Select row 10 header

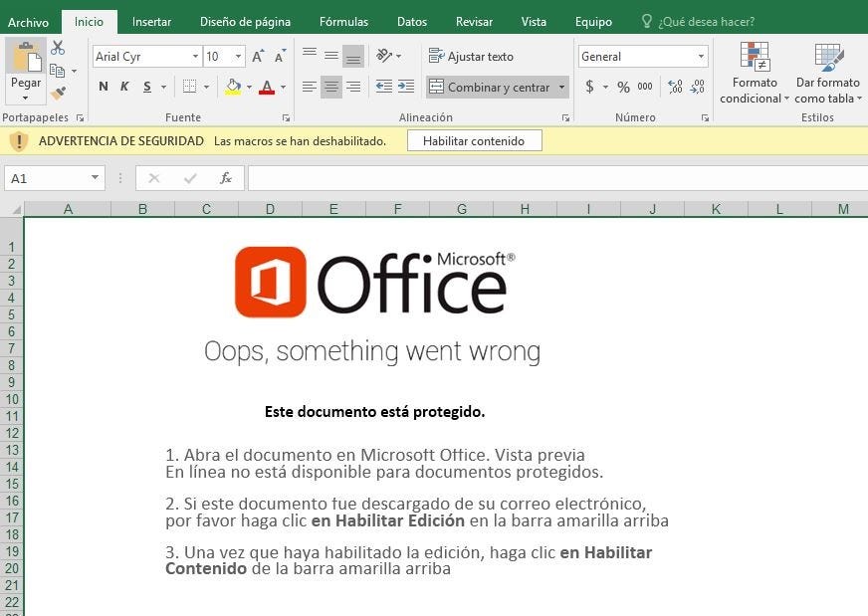12,399
